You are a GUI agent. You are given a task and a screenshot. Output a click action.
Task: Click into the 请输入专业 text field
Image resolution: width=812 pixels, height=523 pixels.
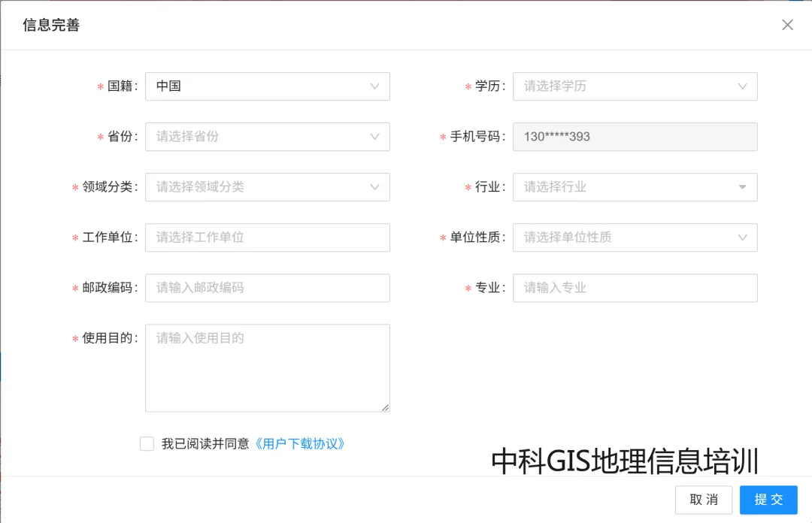[635, 288]
